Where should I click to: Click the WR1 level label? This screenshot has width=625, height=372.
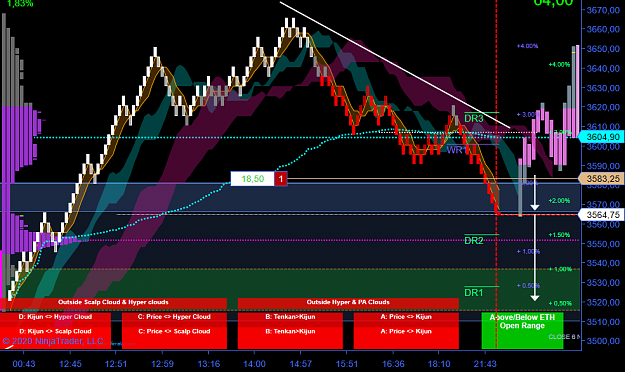[x=456, y=150]
